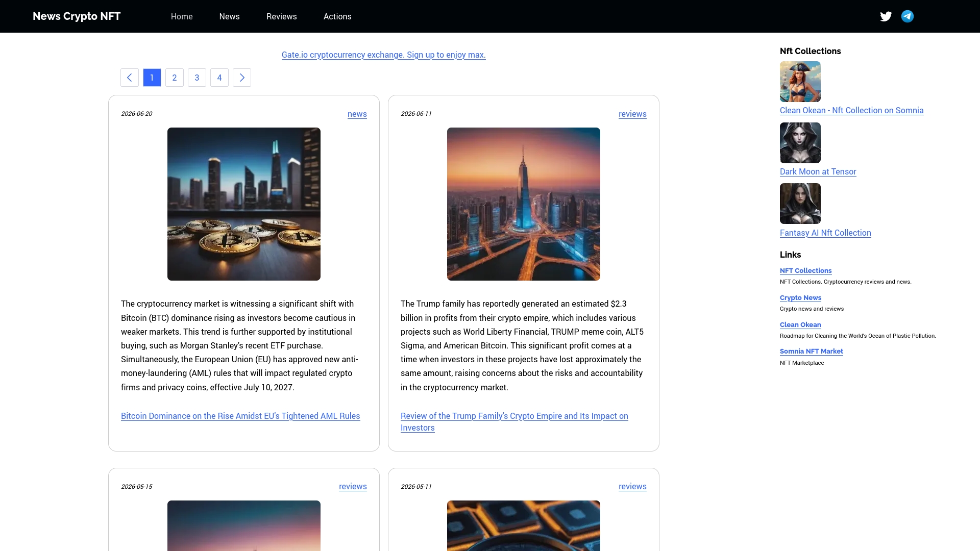Click the date 2026-06-11
Image resolution: width=980 pixels, height=551 pixels.
(x=416, y=114)
